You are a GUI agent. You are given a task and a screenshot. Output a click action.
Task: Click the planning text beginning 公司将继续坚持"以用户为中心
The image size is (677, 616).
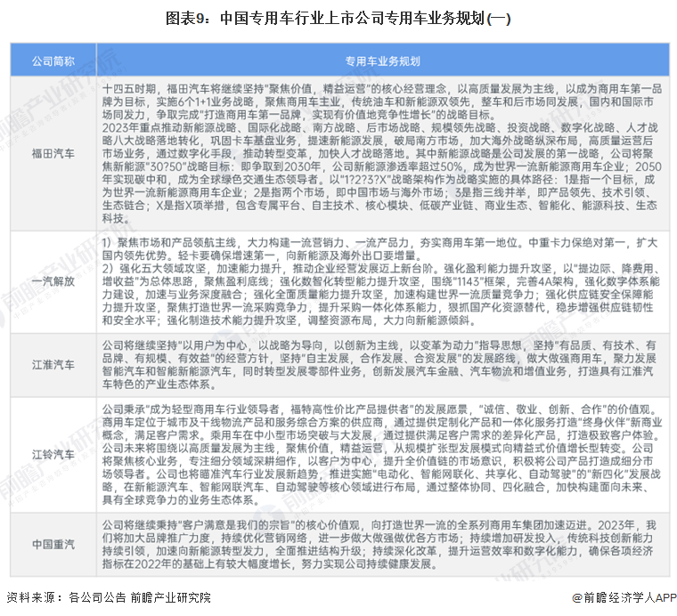[x=379, y=365]
